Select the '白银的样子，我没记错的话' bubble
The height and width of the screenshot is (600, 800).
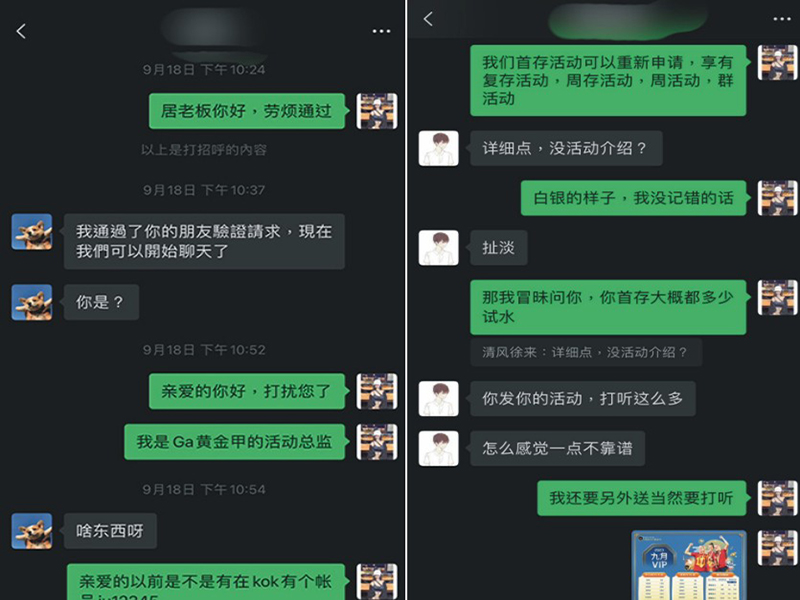coord(633,198)
